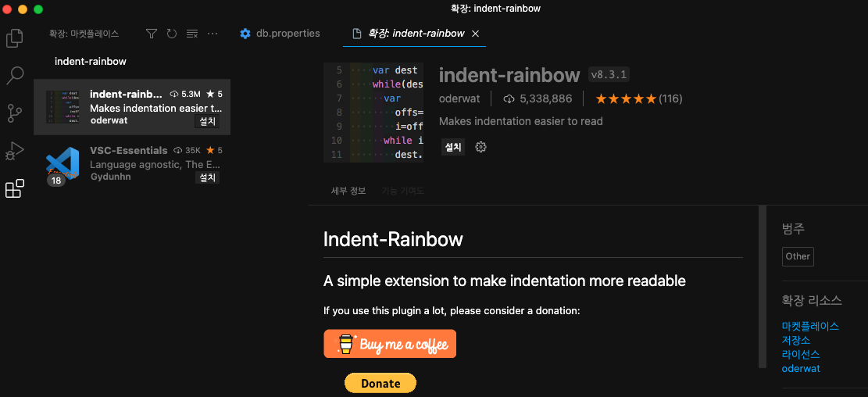The width and height of the screenshot is (868, 397).
Task: Close the indent-rainbow extension tab
Action: pos(475,34)
